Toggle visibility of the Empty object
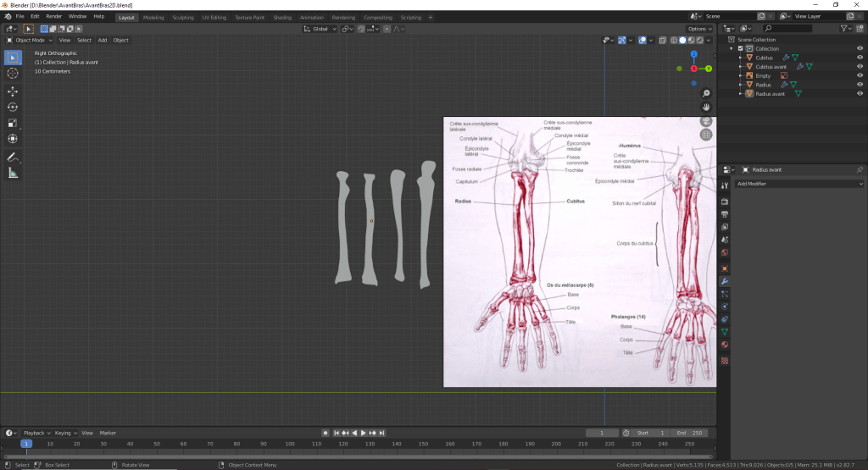Image resolution: width=868 pixels, height=470 pixels. [860, 75]
